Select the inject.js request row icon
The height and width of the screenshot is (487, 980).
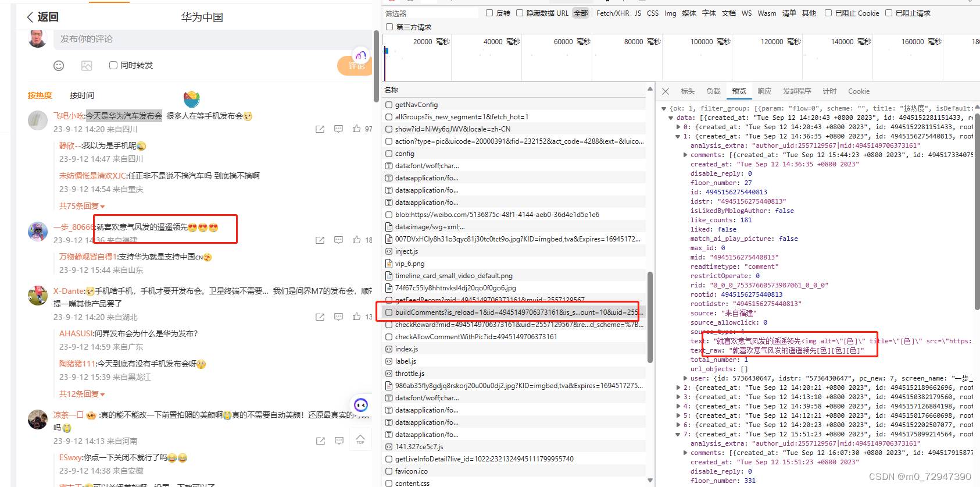389,251
